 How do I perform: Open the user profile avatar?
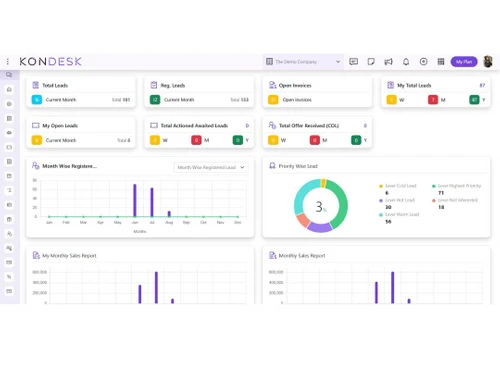(x=488, y=62)
